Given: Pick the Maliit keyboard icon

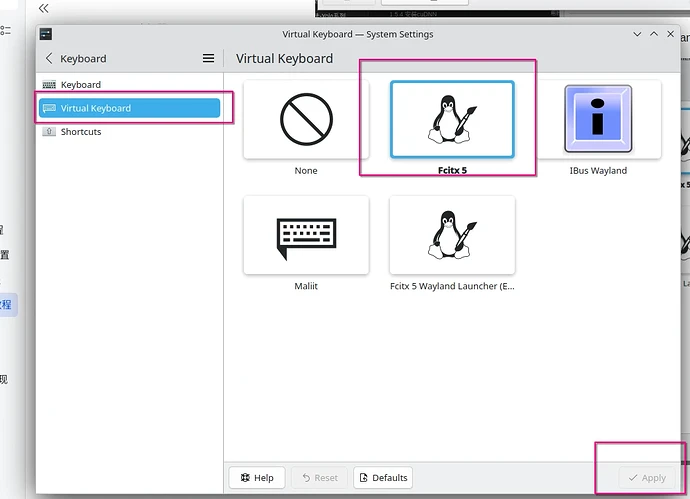Looking at the screenshot, I should point(306,235).
